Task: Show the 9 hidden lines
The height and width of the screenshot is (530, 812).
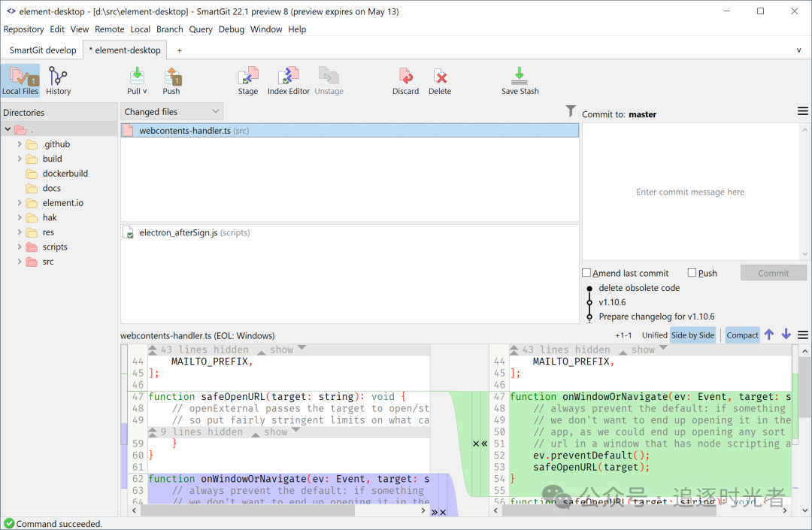Action: coord(276,432)
